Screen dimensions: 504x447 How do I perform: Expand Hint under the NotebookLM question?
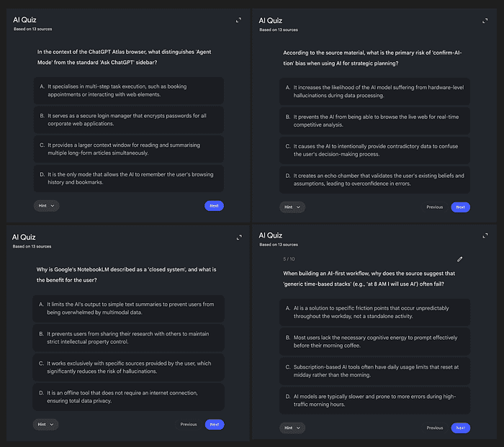46,424
